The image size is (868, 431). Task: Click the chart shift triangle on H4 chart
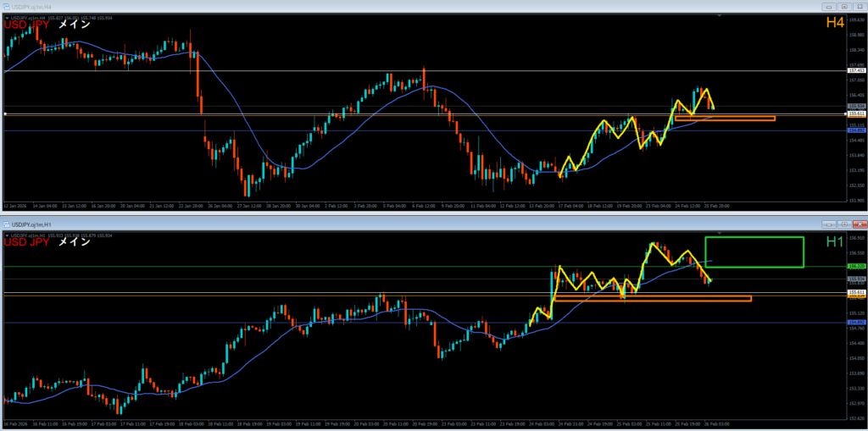point(719,14)
